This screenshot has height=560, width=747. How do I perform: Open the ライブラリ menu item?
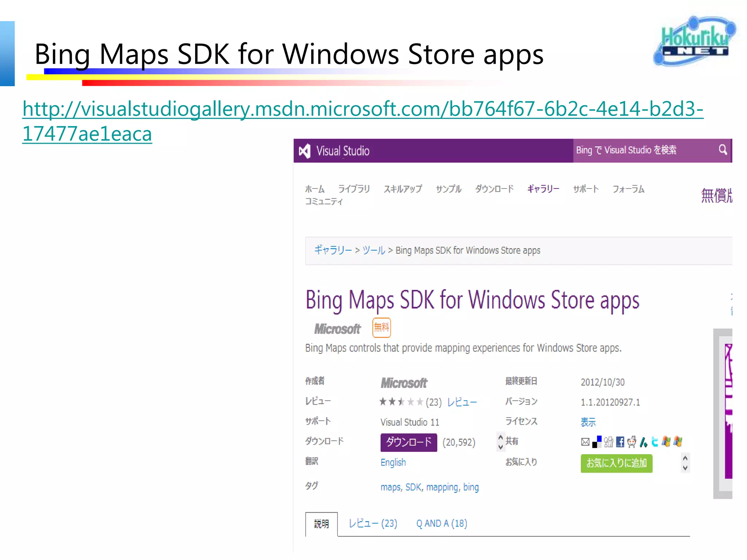coord(354,189)
